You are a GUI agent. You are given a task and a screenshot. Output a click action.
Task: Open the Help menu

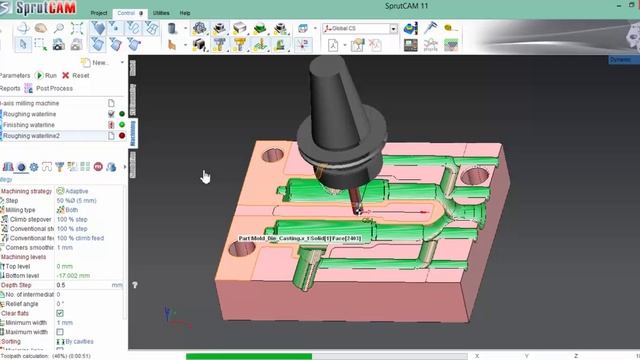click(185, 13)
